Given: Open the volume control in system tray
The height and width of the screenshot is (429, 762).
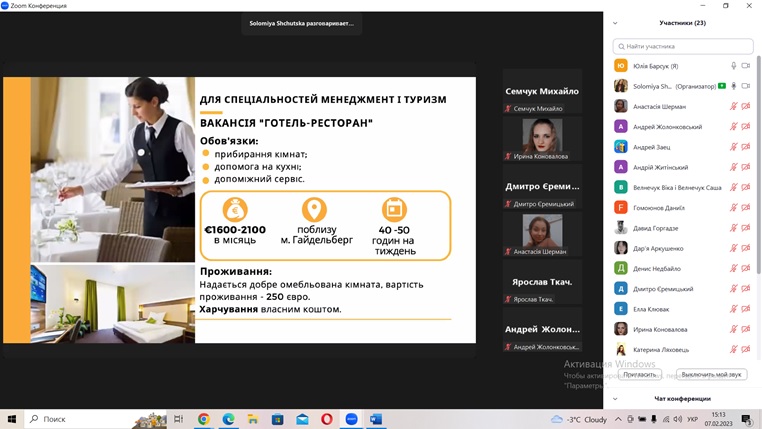Looking at the screenshot, I should coord(677,419).
